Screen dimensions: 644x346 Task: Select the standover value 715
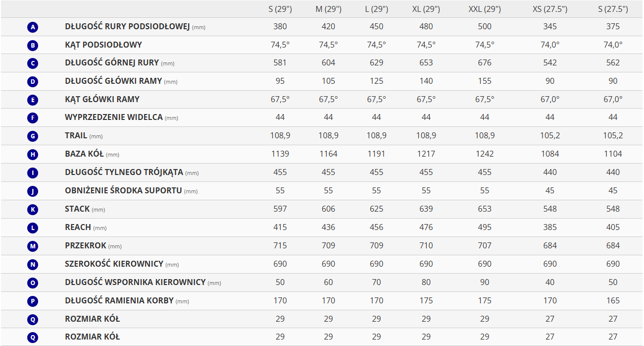pos(280,245)
